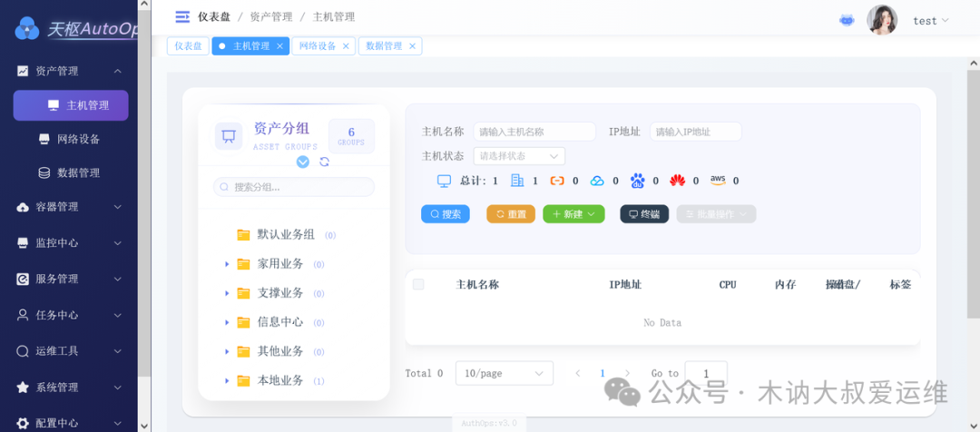Click the blue Tencent cloud icon
The image size is (980, 432).
597,181
